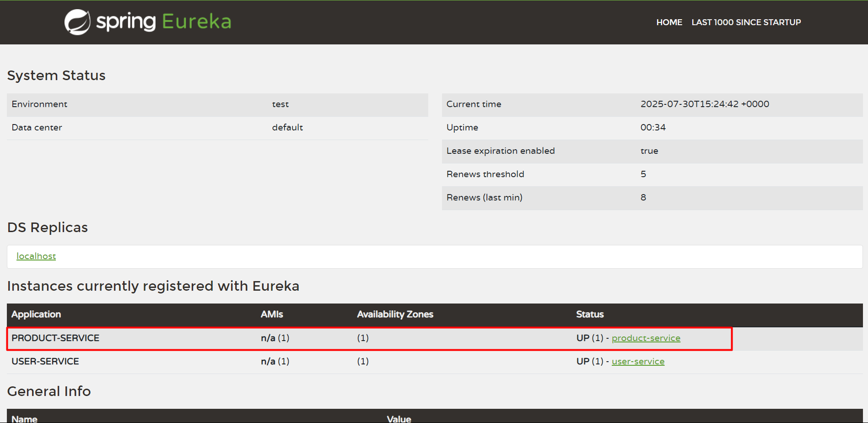
Task: Click the green Eureka brand text
Action: [196, 22]
